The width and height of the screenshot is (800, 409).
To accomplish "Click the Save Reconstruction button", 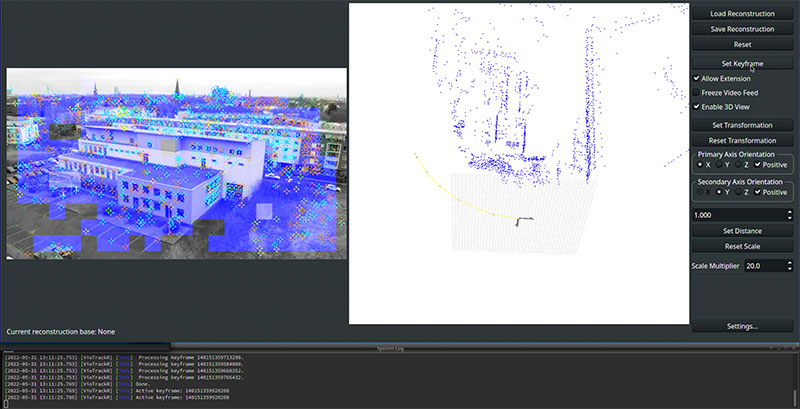I will [742, 29].
